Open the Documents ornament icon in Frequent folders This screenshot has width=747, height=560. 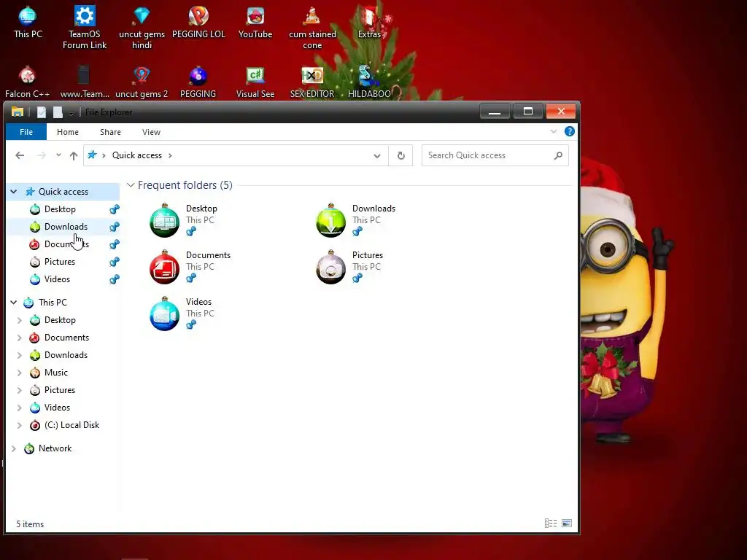pyautogui.click(x=164, y=267)
